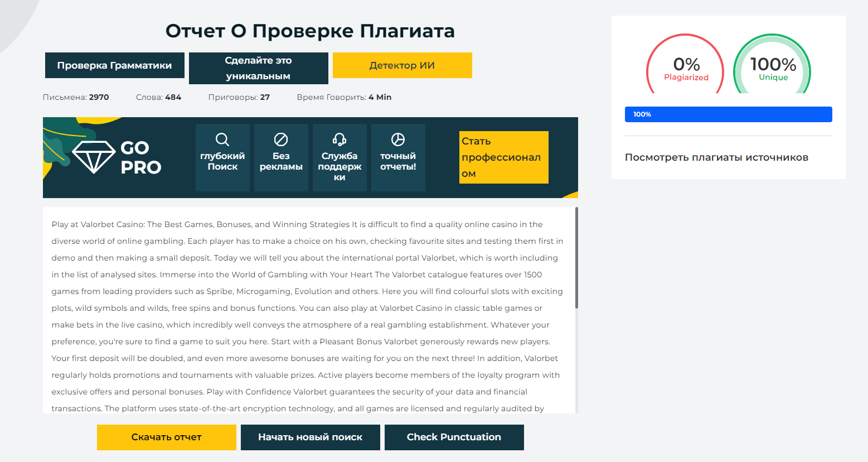Click the Check Punctuation button
This screenshot has width=868, height=462.
point(454,437)
